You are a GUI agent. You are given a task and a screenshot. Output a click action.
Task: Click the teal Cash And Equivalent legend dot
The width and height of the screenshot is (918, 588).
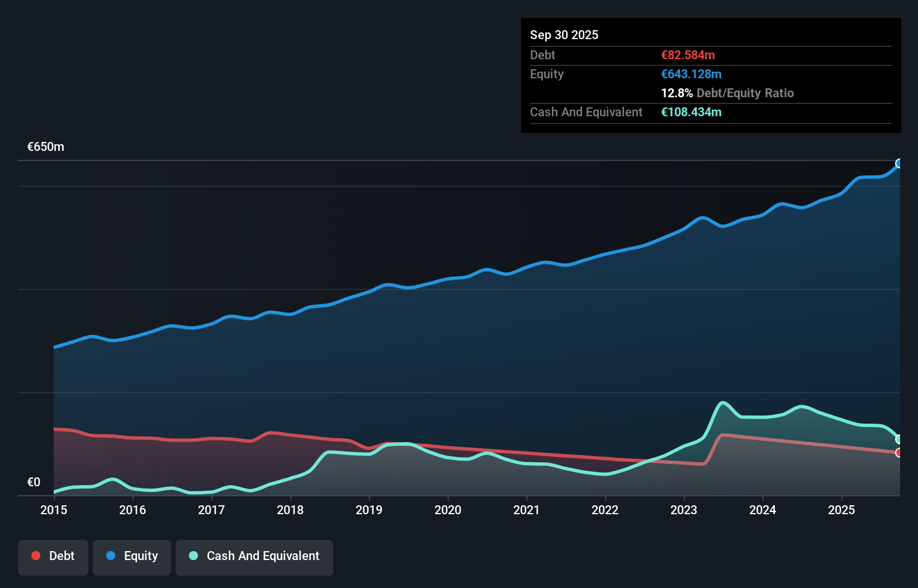point(192,556)
